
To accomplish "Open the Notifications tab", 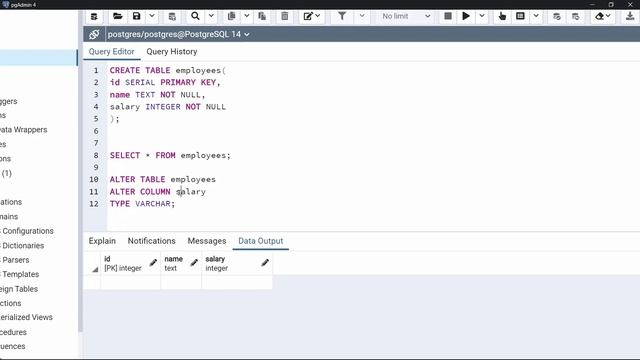I will click(x=151, y=241).
